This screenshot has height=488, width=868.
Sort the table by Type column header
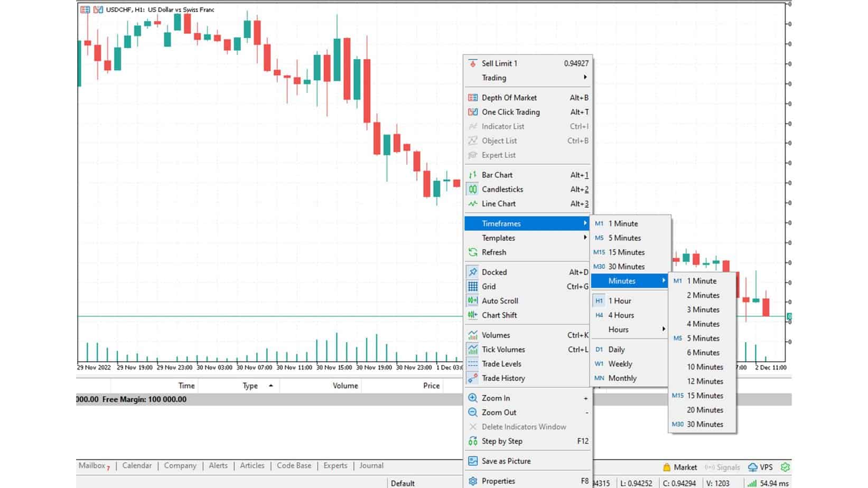click(250, 386)
